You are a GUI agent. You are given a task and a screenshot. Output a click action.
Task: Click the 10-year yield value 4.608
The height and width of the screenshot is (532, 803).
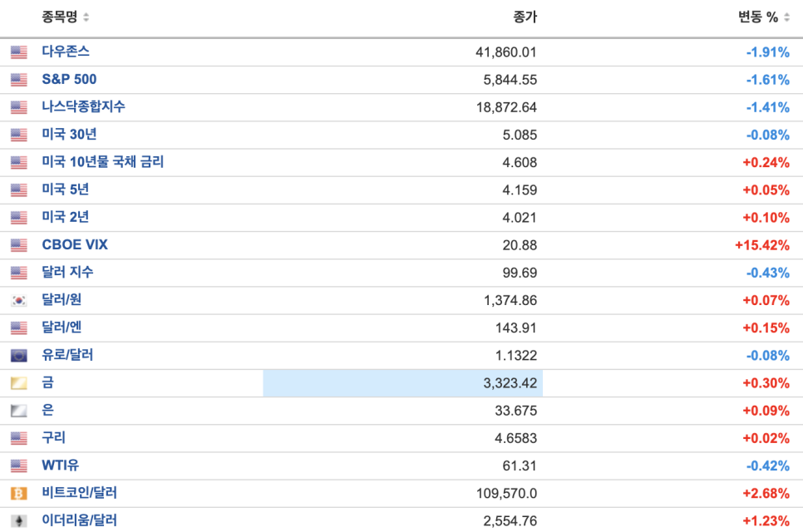(520, 163)
